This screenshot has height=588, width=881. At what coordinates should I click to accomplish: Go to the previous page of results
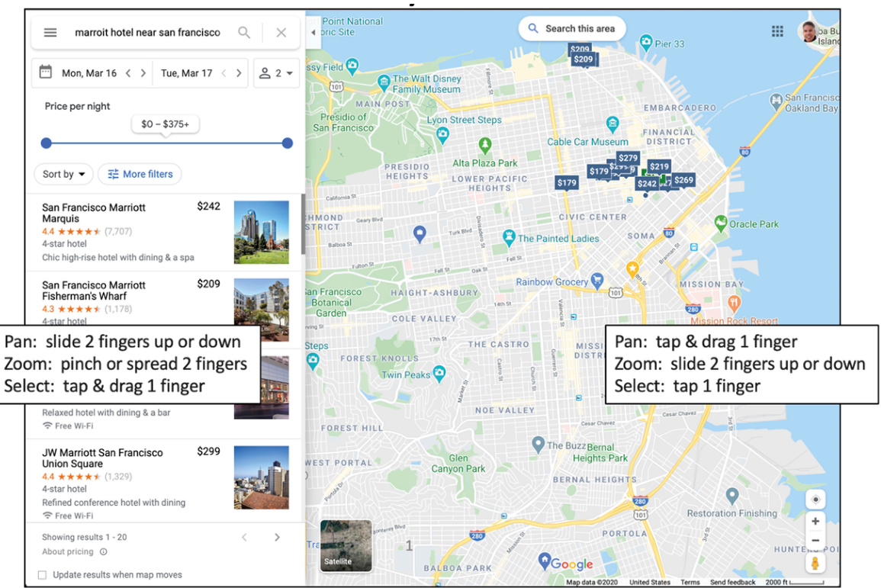click(x=244, y=538)
